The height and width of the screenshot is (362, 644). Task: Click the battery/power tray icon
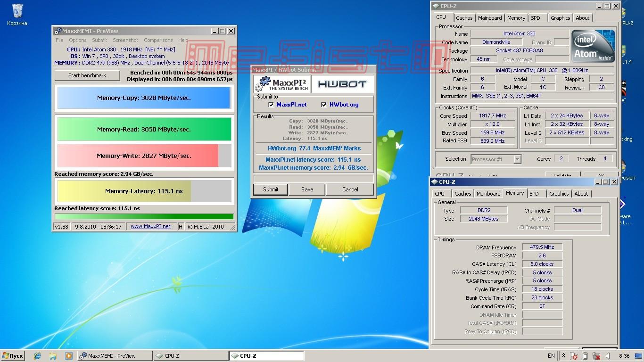pyautogui.click(x=585, y=356)
